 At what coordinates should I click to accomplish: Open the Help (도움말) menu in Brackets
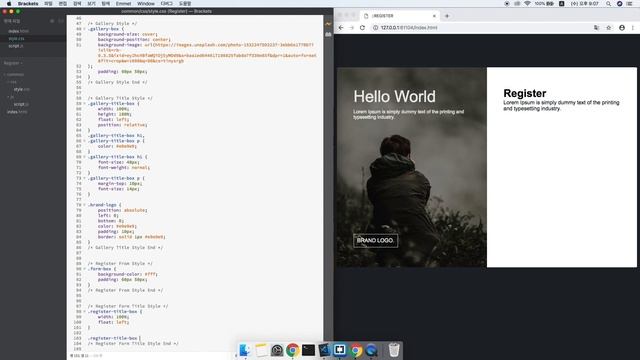pos(185,4)
